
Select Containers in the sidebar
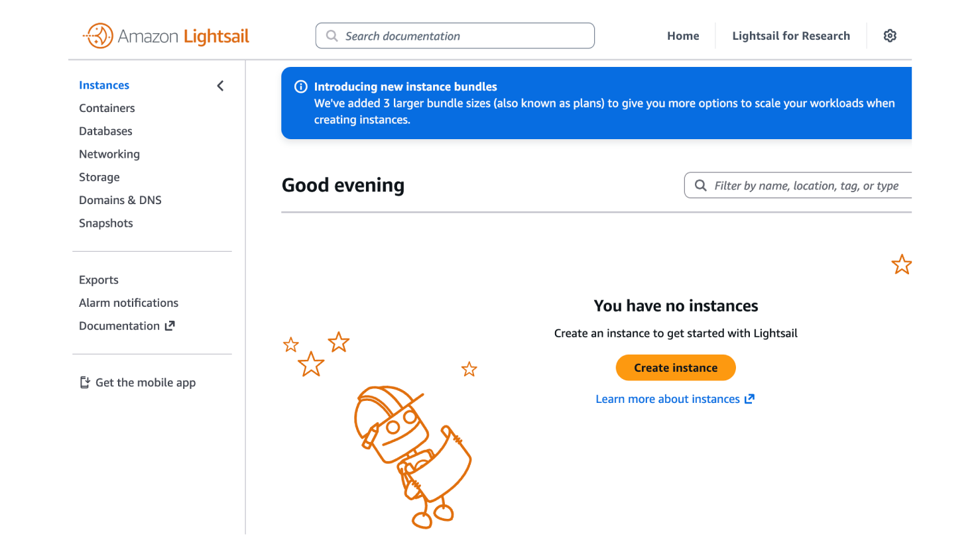coord(107,108)
